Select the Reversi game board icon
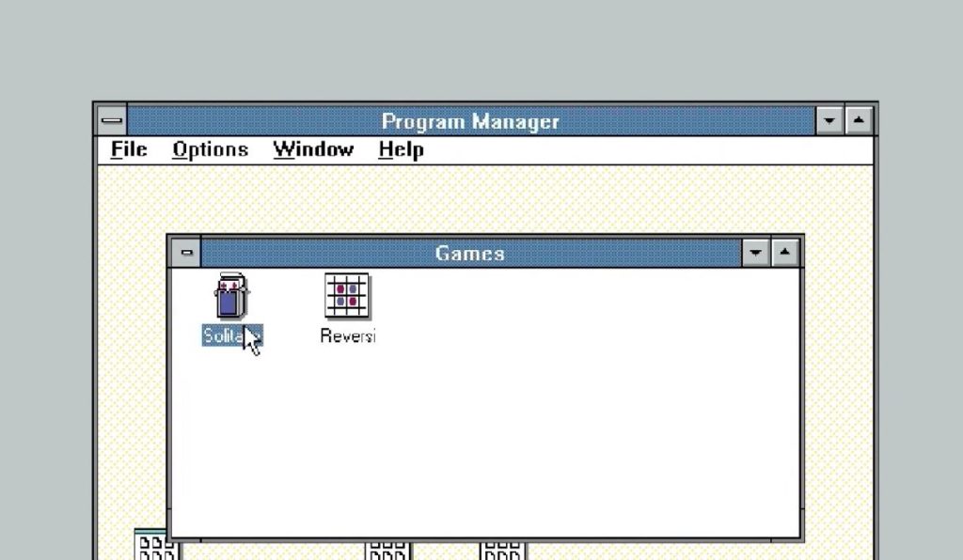 coord(347,296)
